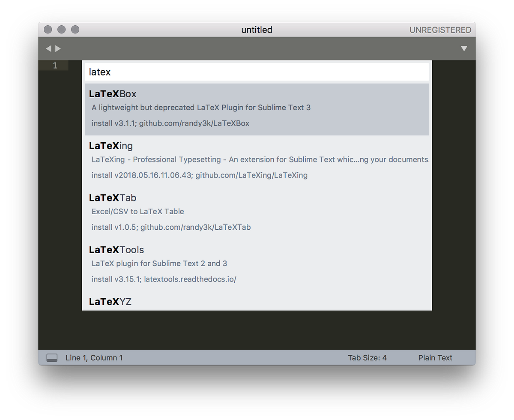The height and width of the screenshot is (420, 514).
Task: Click 'LaTeXing - Professional Typesetting' description
Action: coord(260,159)
